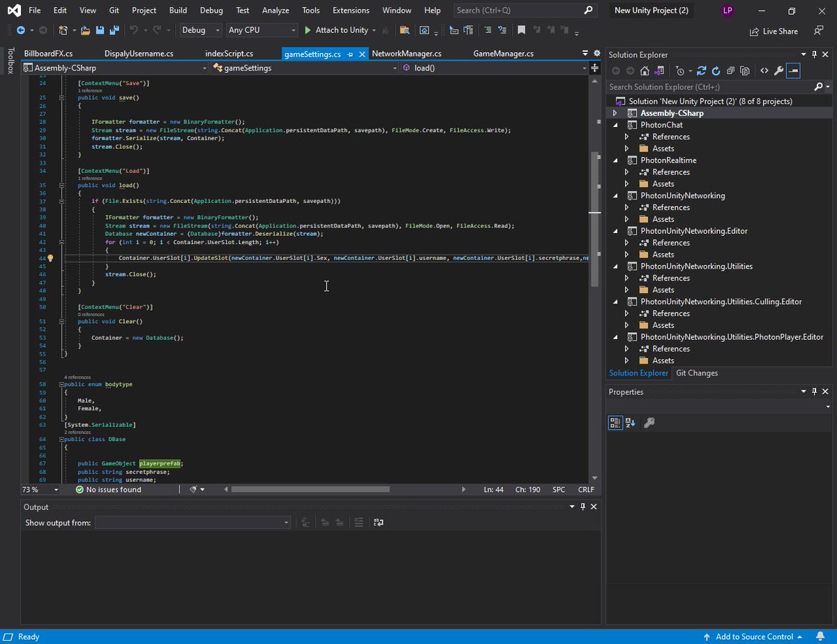Open the Solution Explorer Home view

(x=644, y=71)
